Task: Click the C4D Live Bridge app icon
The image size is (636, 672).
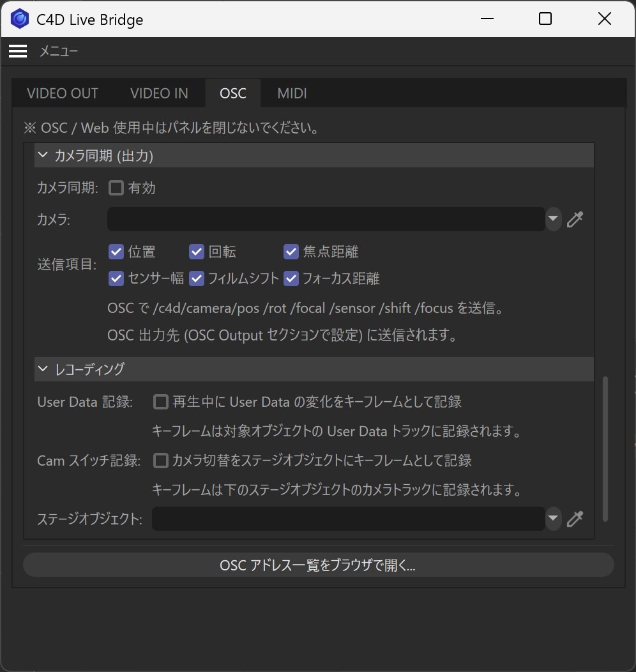Action: [19, 19]
